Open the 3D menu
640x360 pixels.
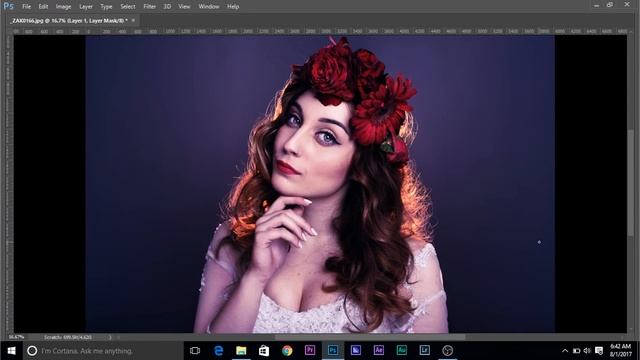pos(167,7)
